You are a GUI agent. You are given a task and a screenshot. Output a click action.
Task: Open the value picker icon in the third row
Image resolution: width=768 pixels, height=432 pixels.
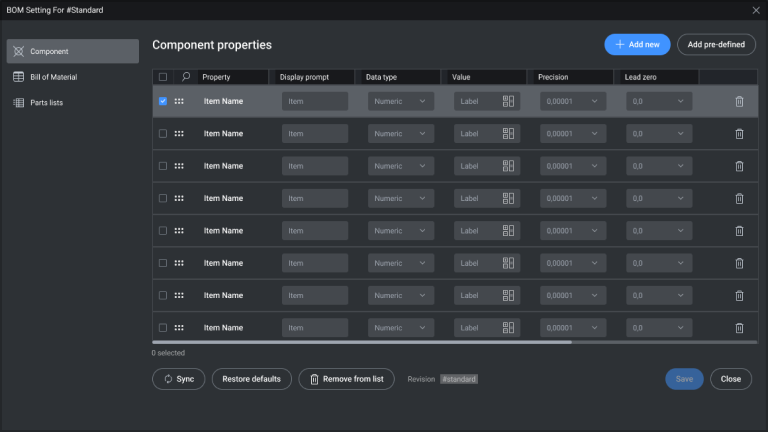(x=508, y=166)
